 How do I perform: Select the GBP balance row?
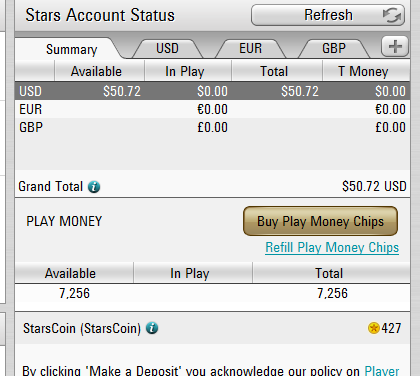(x=212, y=127)
